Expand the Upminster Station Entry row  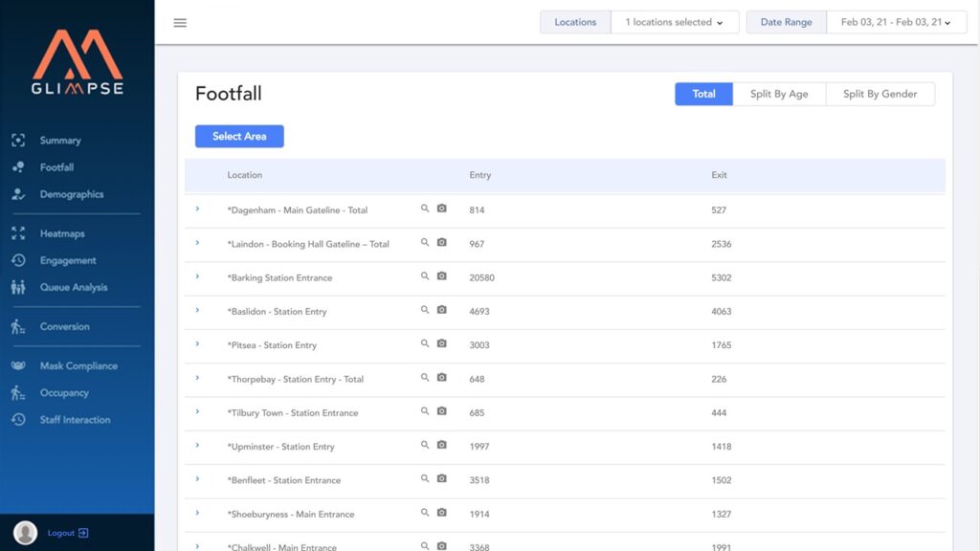(x=198, y=446)
